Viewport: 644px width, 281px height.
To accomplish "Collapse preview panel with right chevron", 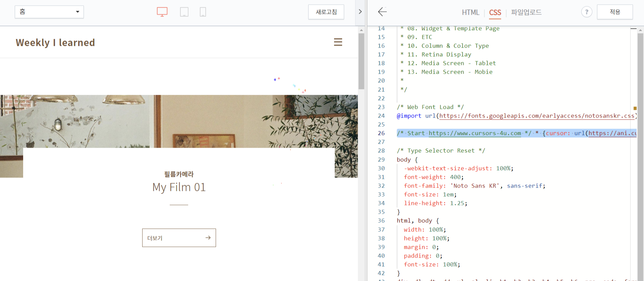I will (x=360, y=12).
